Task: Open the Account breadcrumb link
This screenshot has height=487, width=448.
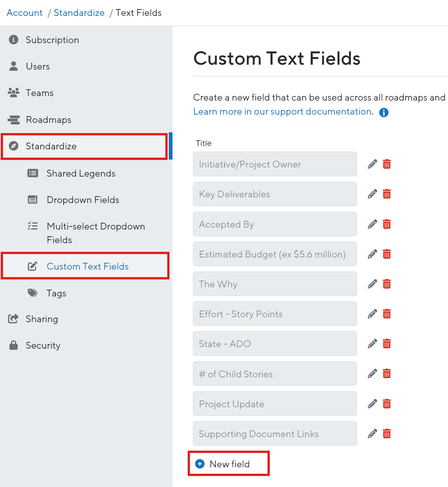Action: (24, 12)
